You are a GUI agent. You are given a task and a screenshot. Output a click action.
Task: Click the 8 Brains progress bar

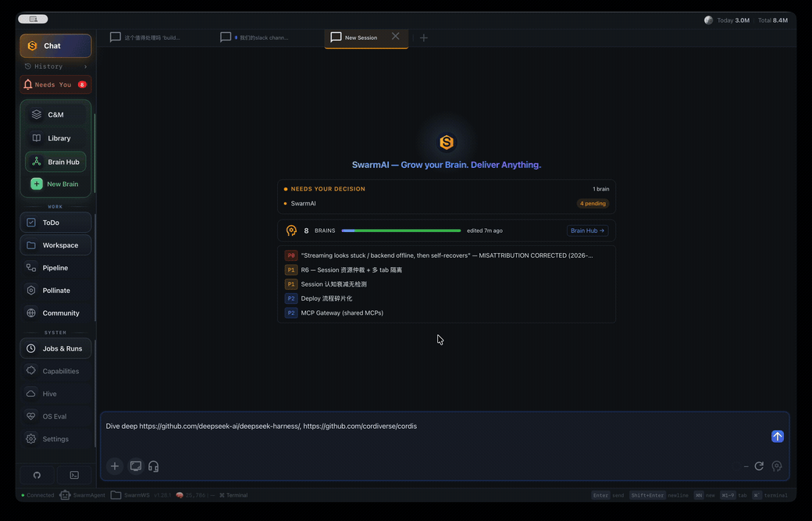(401, 230)
